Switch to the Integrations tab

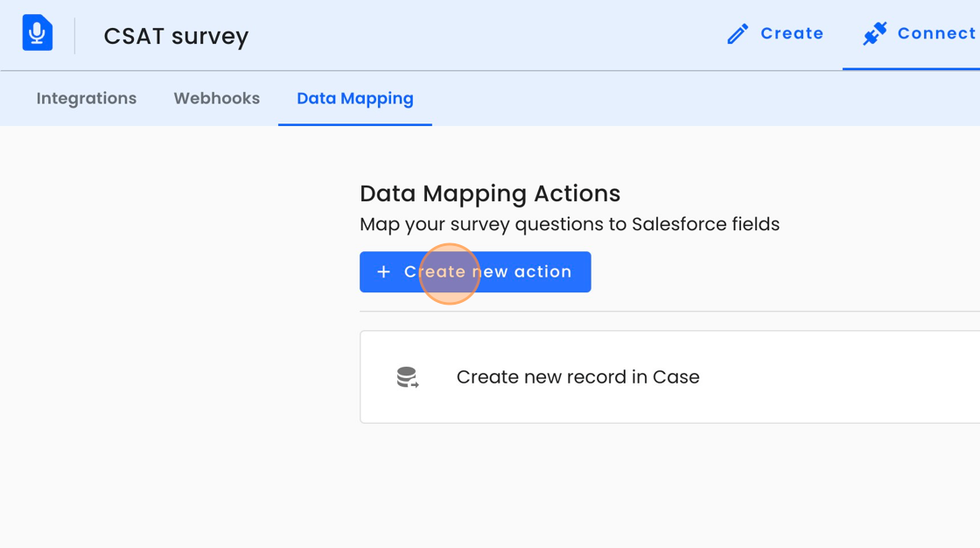coord(87,98)
